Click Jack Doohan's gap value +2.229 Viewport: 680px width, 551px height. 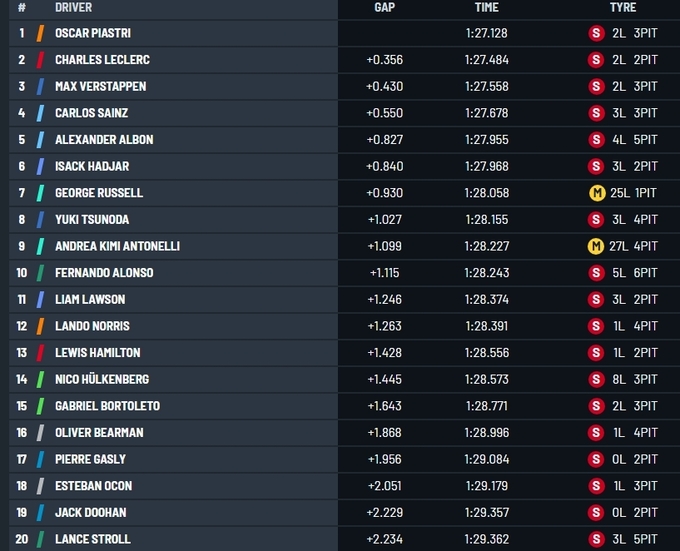(384, 513)
